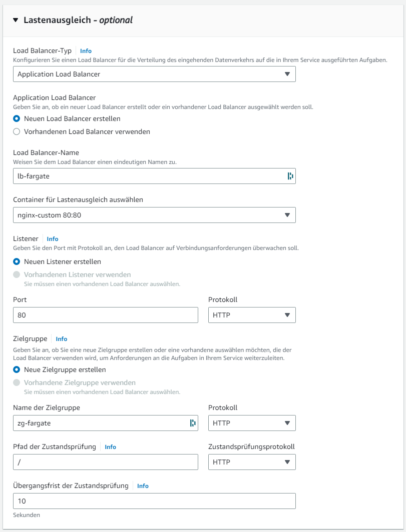Click the password manager icon in Zielgruppe name field

pyautogui.click(x=192, y=423)
